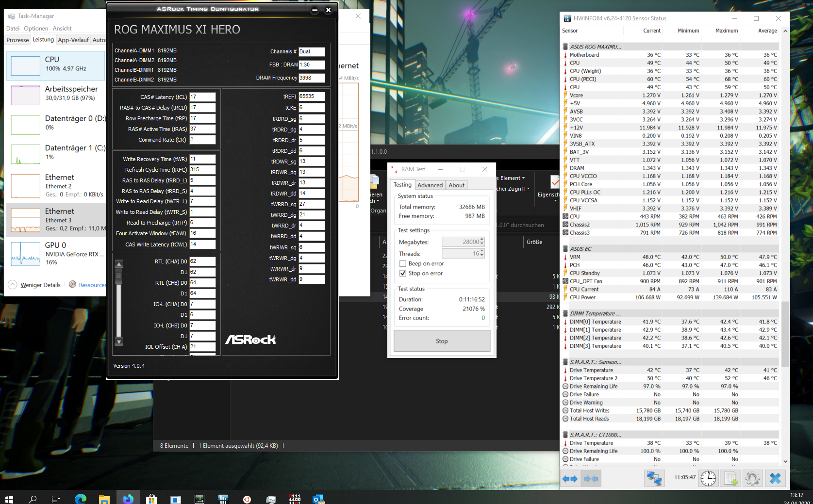
Task: Open the Prozesse tab in Task Manager
Action: pyautogui.click(x=18, y=40)
